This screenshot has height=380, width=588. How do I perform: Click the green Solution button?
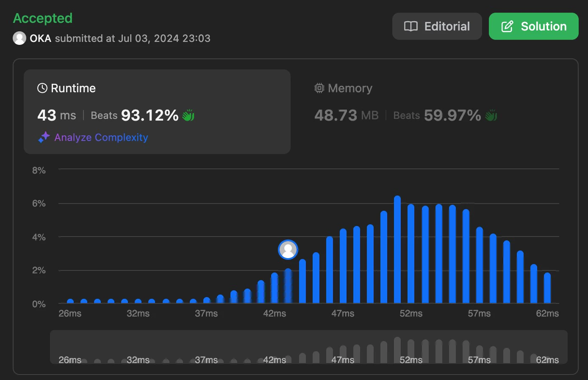click(x=533, y=26)
